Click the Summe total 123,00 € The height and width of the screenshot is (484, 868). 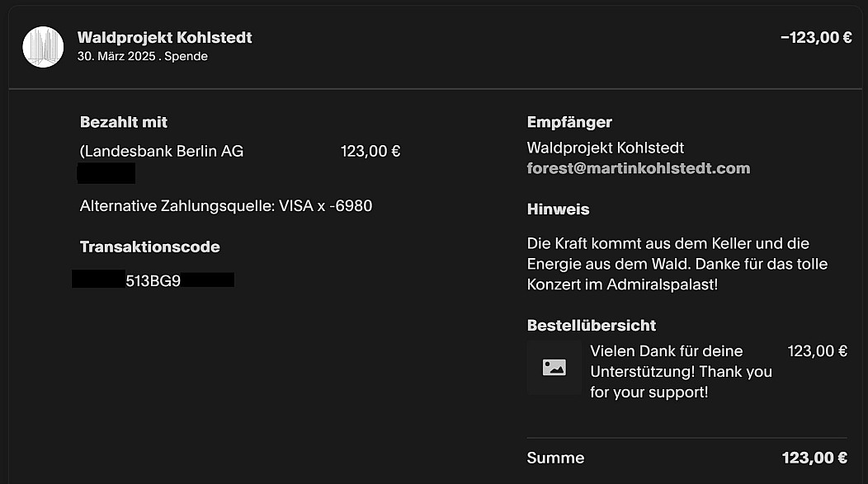pyautogui.click(x=814, y=458)
